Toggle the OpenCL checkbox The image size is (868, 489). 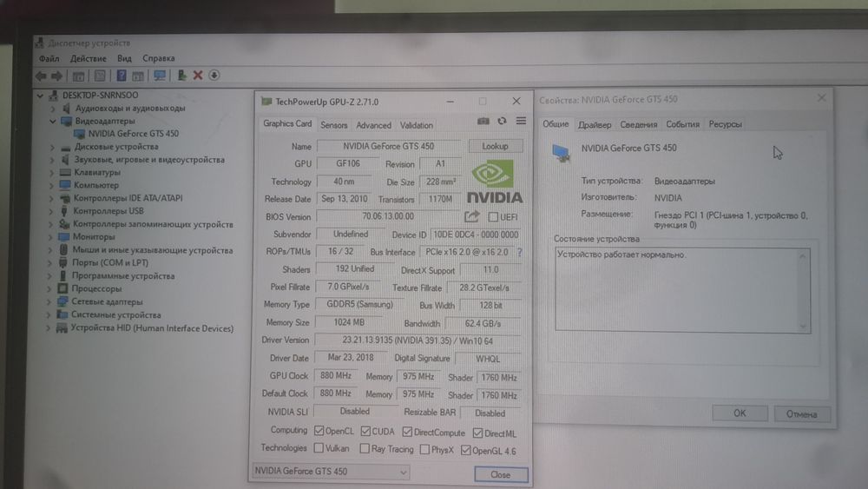coord(319,430)
